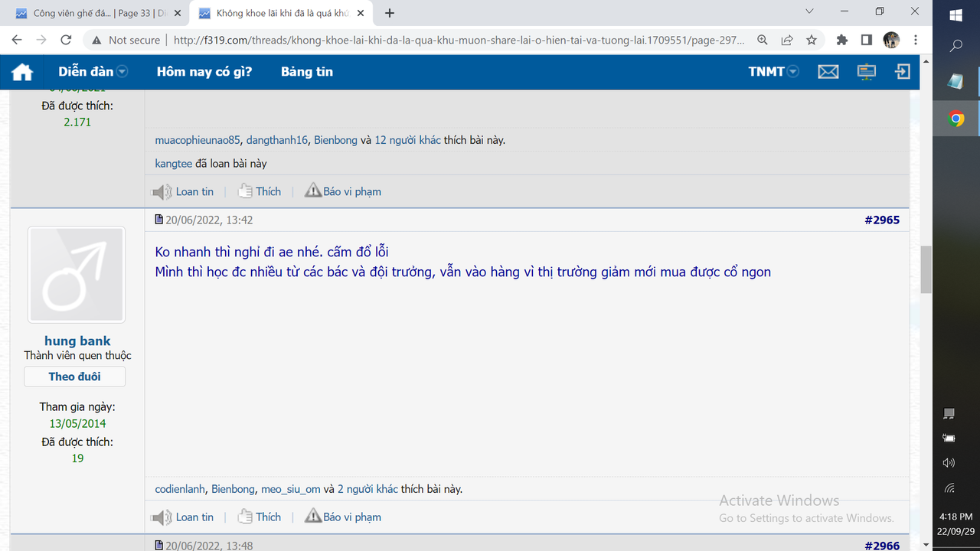Click Thích under post #2965
The image size is (980, 551).
260,517
